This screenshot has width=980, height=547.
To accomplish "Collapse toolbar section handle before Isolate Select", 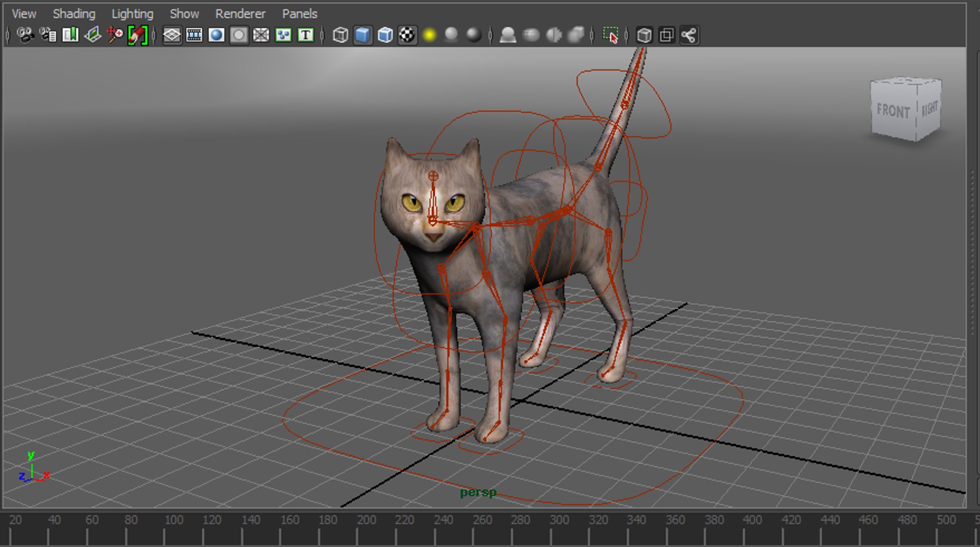I will [592, 35].
